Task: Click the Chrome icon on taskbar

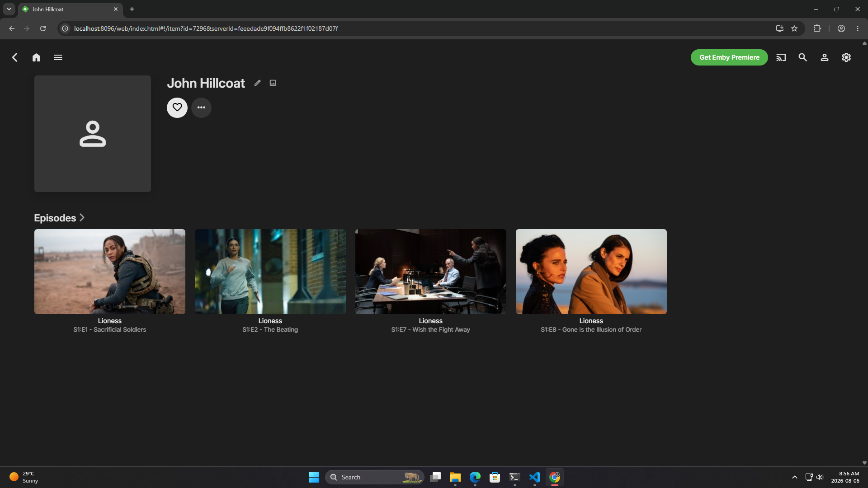Action: coord(555,477)
